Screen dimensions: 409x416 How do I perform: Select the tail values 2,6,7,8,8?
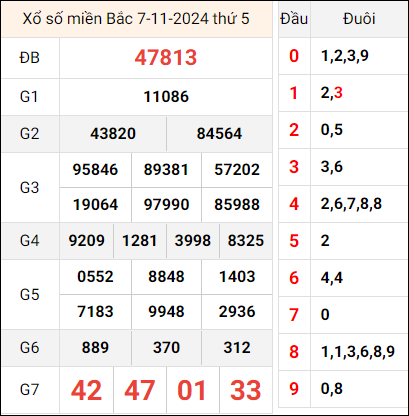coord(351,204)
